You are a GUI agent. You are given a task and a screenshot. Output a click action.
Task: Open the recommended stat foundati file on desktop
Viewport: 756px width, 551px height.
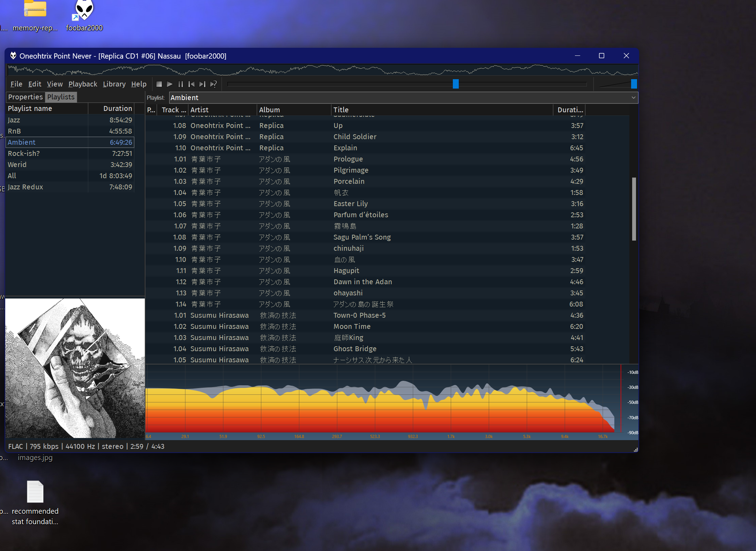pos(35,503)
